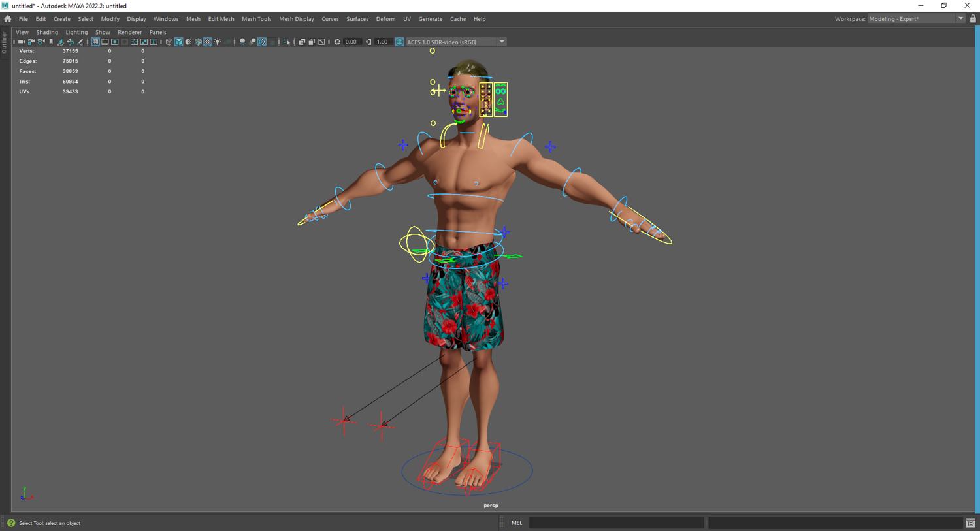Click the Tris count 60934
The height and width of the screenshot is (531, 980).
(70, 82)
